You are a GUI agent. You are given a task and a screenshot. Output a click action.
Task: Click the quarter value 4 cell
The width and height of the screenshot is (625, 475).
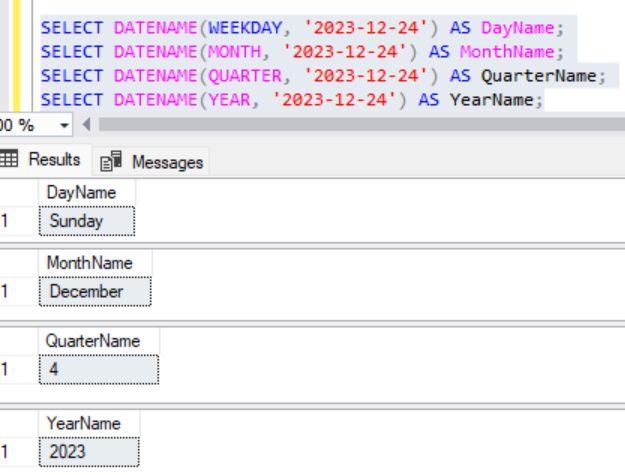[98, 370]
